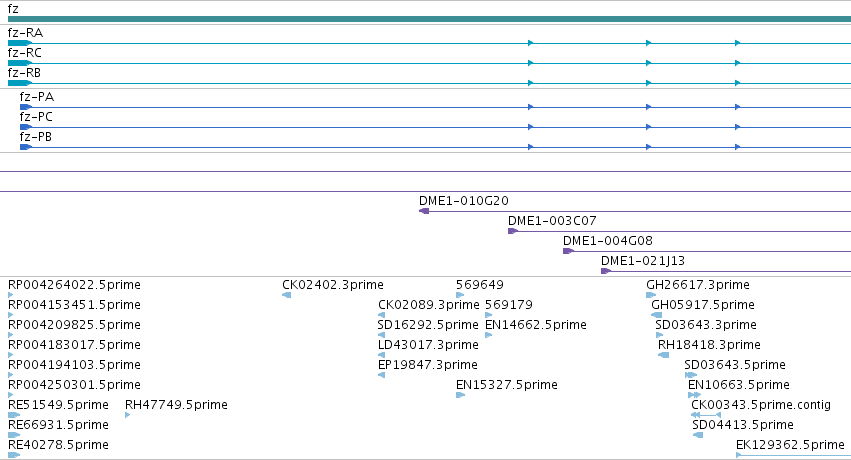The image size is (851, 460).
Task: Select the RP004153451.5prime EST label
Action: 74,305
